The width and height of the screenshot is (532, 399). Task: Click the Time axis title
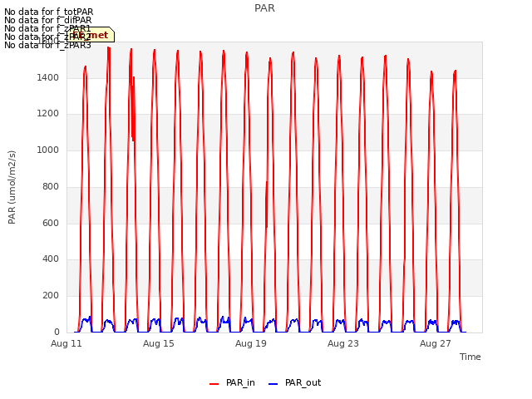(470, 357)
